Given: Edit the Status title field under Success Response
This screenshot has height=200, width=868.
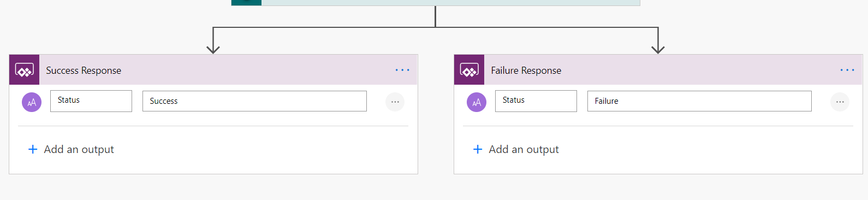Looking at the screenshot, I should coord(91,101).
